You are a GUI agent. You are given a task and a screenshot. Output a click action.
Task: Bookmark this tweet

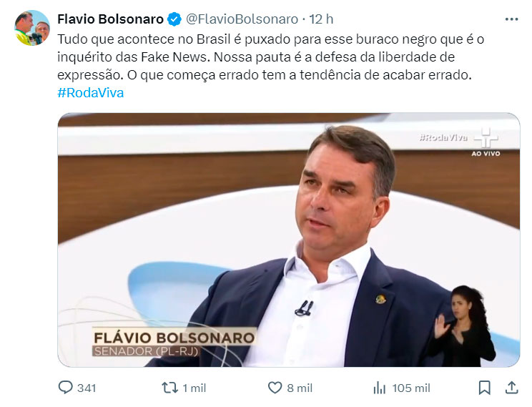click(484, 388)
